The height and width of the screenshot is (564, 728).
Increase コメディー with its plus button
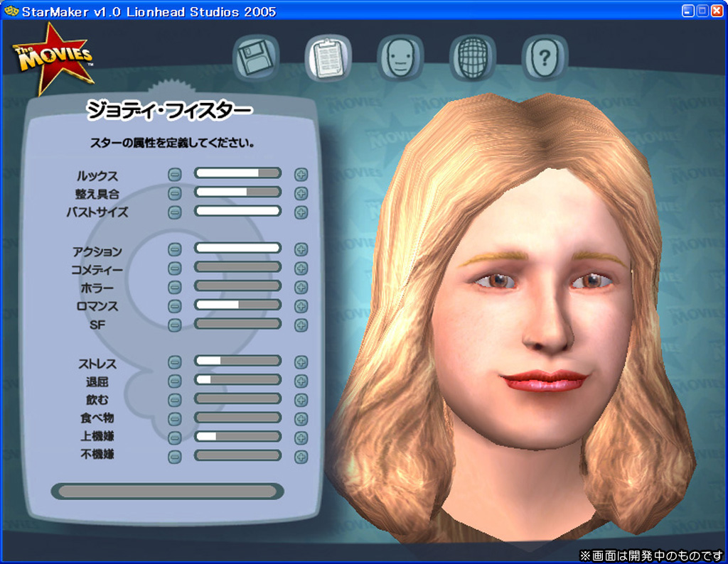(x=301, y=268)
